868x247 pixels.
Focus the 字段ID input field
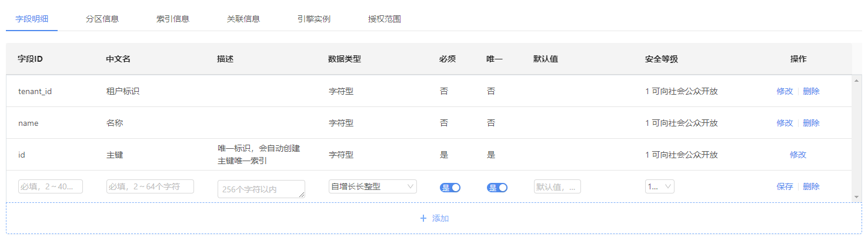tap(51, 186)
